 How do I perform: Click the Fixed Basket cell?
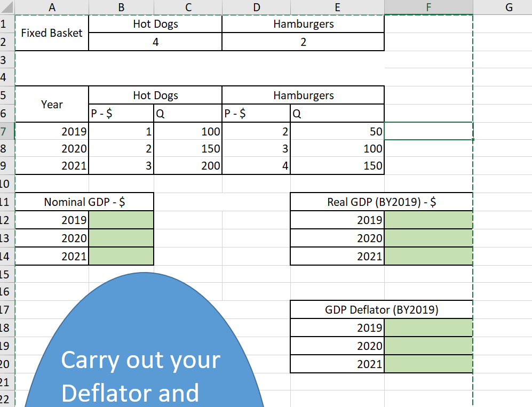(x=52, y=33)
